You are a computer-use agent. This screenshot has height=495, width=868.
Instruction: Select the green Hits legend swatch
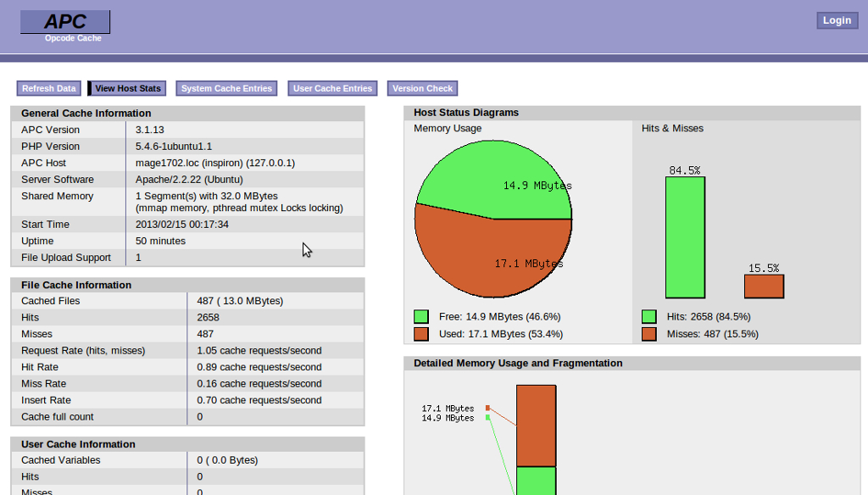649,317
